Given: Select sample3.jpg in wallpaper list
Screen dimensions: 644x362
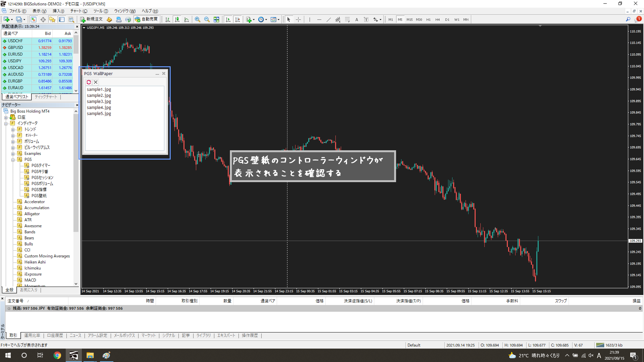Looking at the screenshot, I should (99, 101).
